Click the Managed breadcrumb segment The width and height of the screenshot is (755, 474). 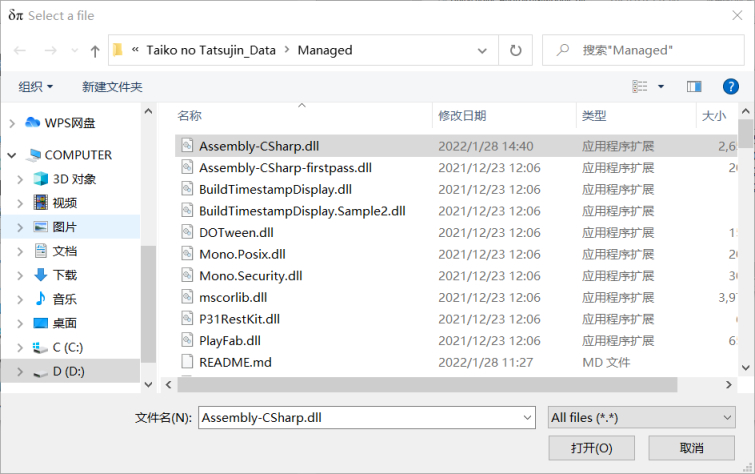tap(325, 50)
